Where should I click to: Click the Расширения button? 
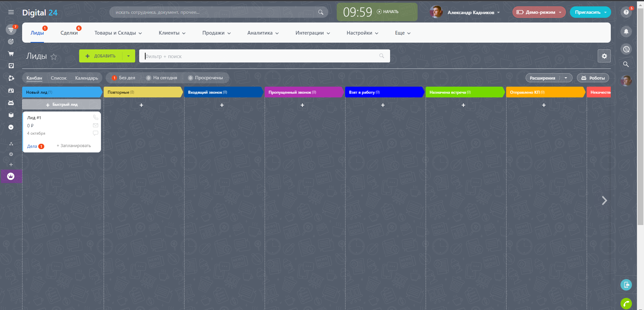(x=542, y=78)
